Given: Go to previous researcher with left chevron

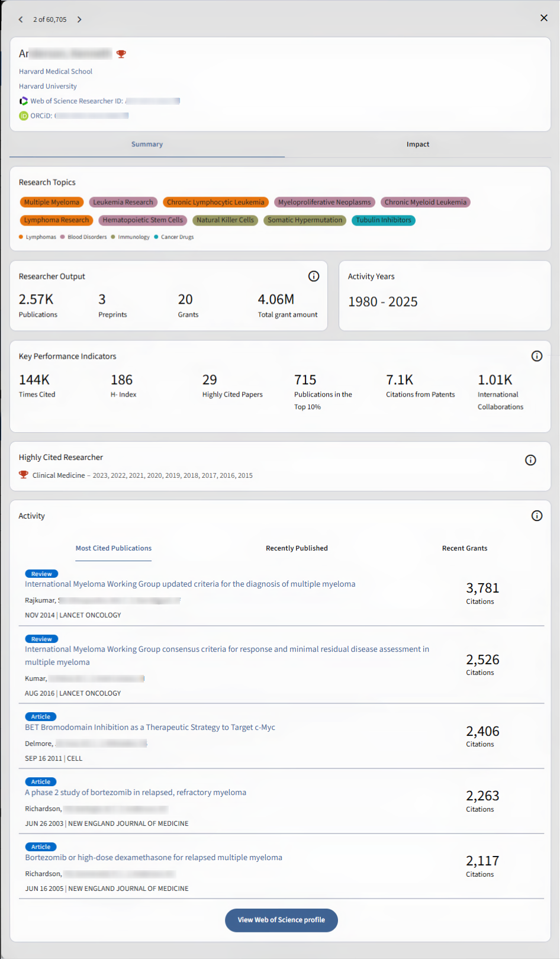Looking at the screenshot, I should tap(21, 20).
